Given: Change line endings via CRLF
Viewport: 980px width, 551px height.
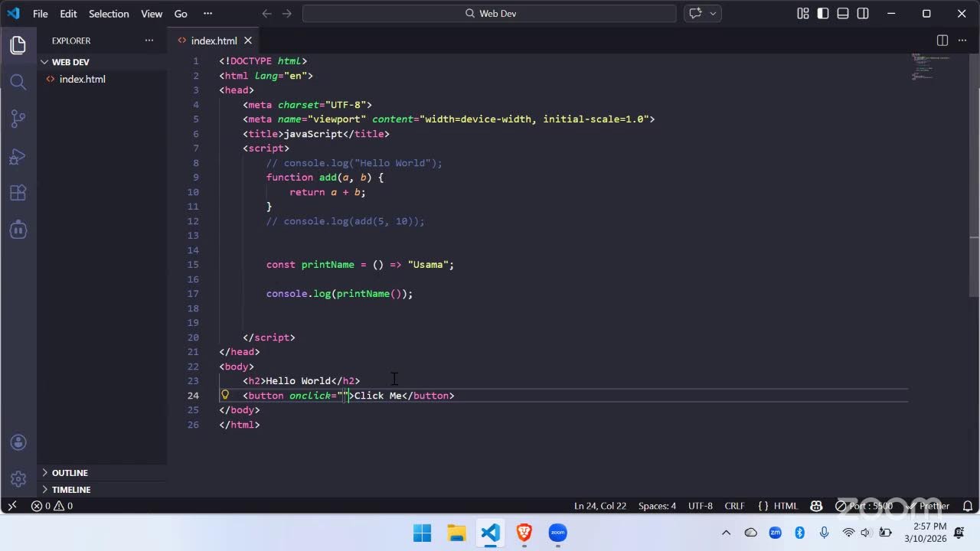Looking at the screenshot, I should click(734, 506).
